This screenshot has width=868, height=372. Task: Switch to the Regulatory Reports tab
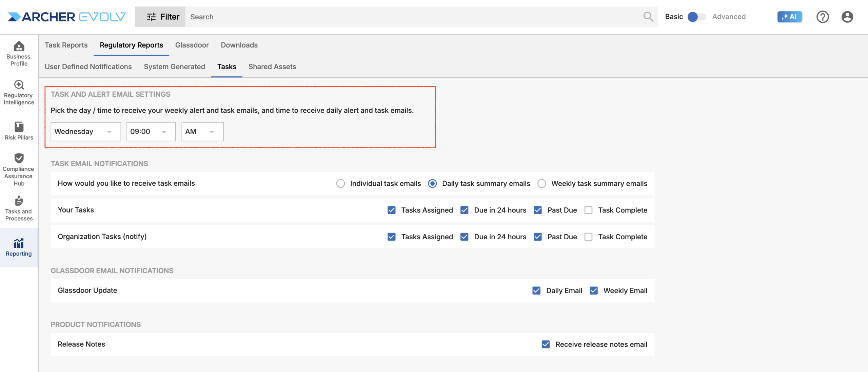(x=131, y=45)
